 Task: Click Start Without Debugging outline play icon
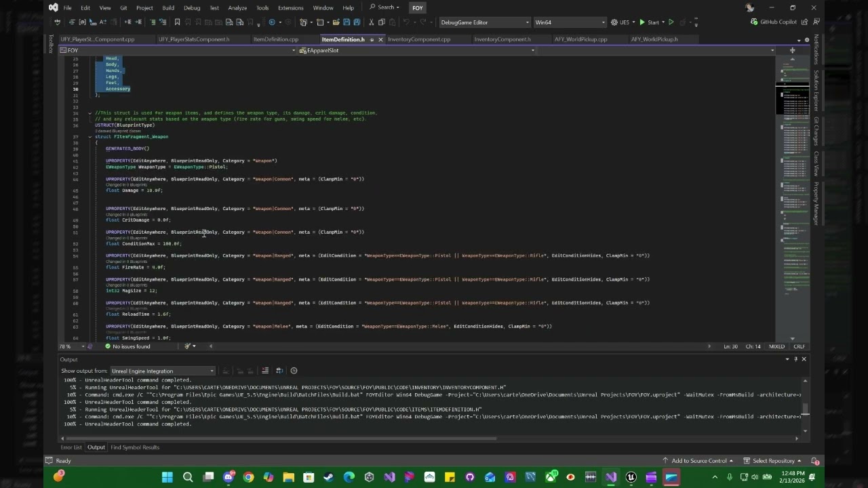(x=671, y=22)
